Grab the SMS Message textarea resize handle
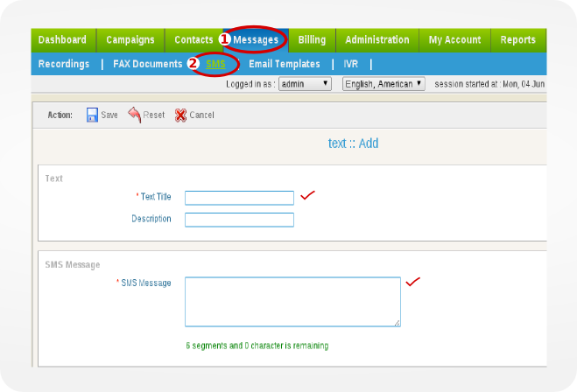The width and height of the screenshot is (577, 392). click(397, 323)
